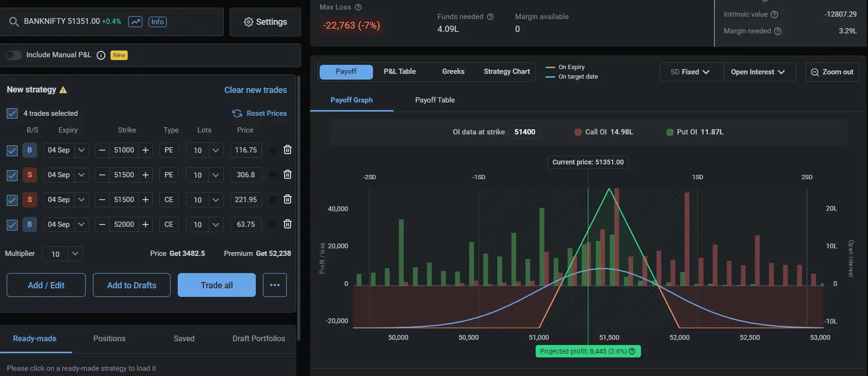Toggle Buy/Sell on the 51000 PE row
This screenshot has width=868, height=376.
[x=30, y=150]
